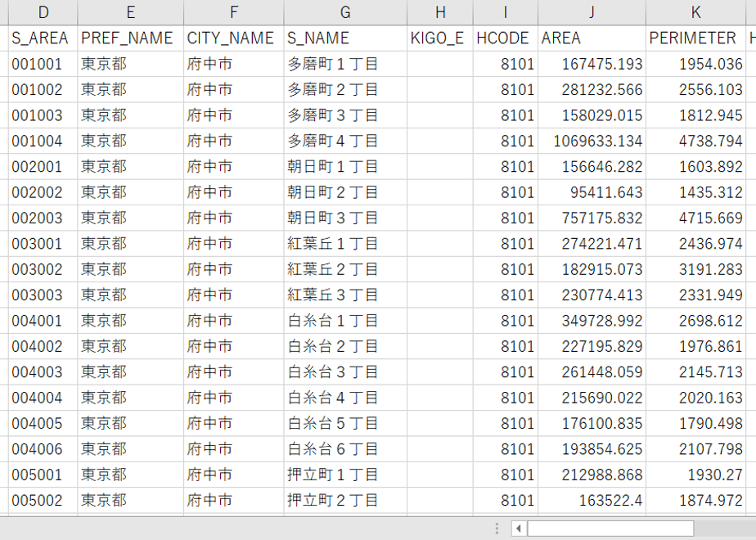
Task: Select cell containing 多磨町１丁目
Action: pos(345,64)
